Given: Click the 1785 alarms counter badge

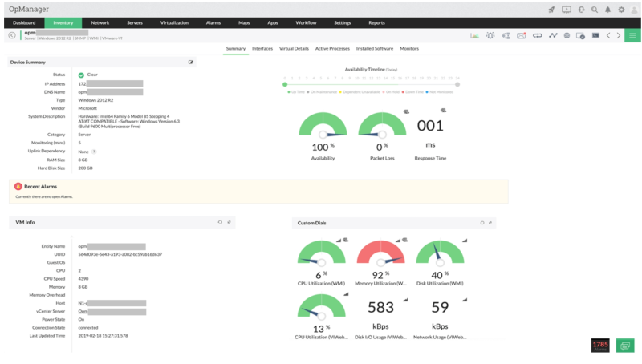Looking at the screenshot, I should point(600,346).
